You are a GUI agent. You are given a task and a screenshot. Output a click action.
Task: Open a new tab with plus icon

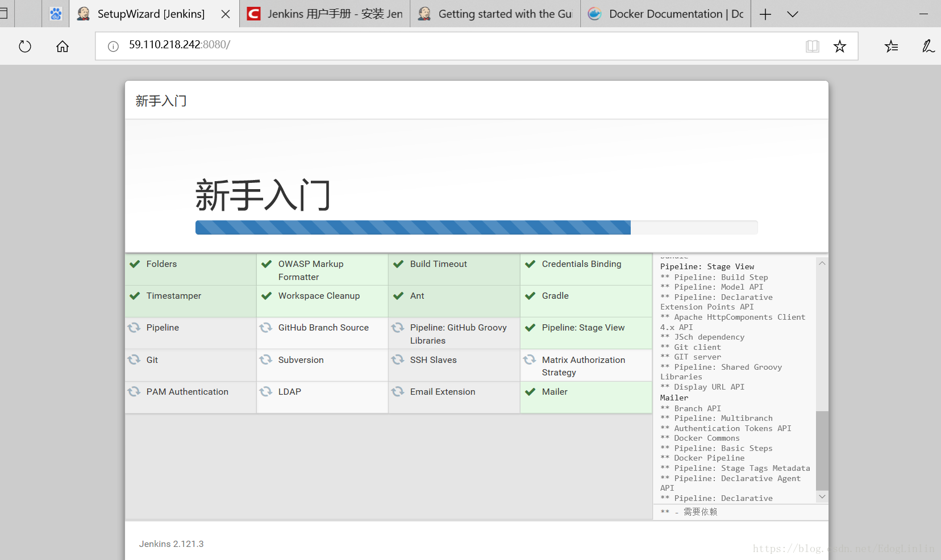pos(765,14)
